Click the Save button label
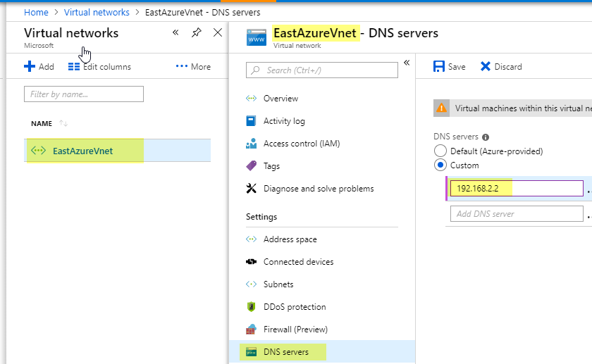Image resolution: width=592 pixels, height=364 pixels. (x=457, y=67)
